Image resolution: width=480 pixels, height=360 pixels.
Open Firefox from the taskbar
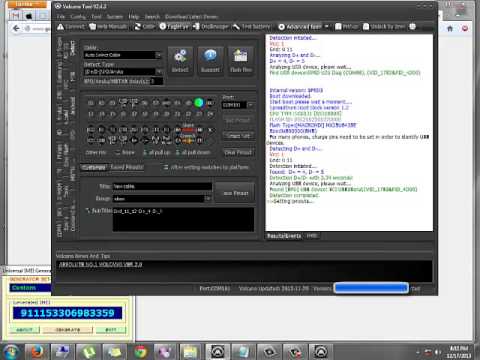(36, 352)
